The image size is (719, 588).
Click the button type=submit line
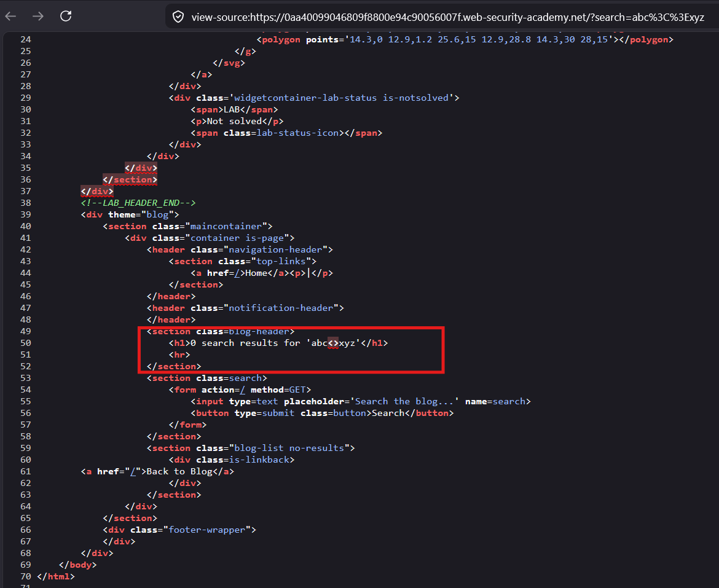(x=323, y=414)
